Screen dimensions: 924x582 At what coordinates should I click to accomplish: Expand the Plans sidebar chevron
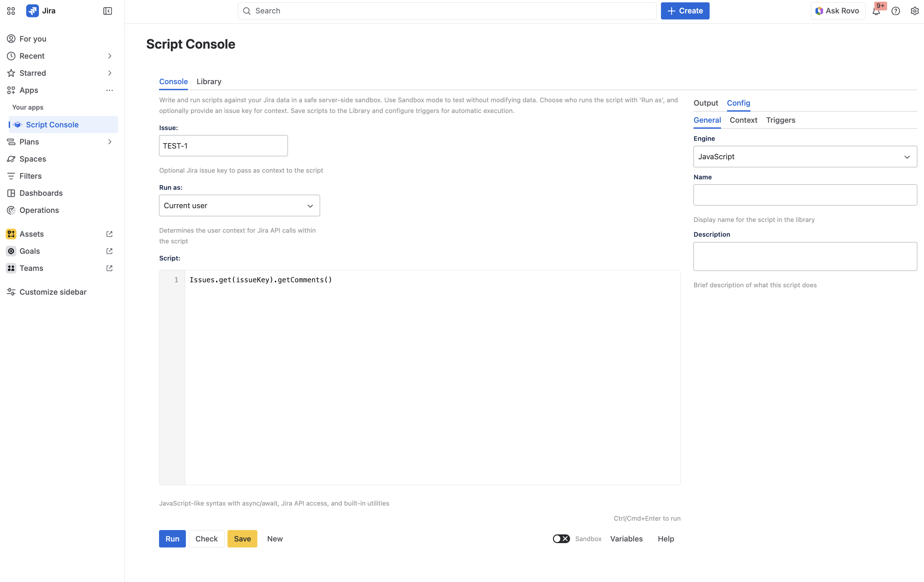(x=110, y=142)
